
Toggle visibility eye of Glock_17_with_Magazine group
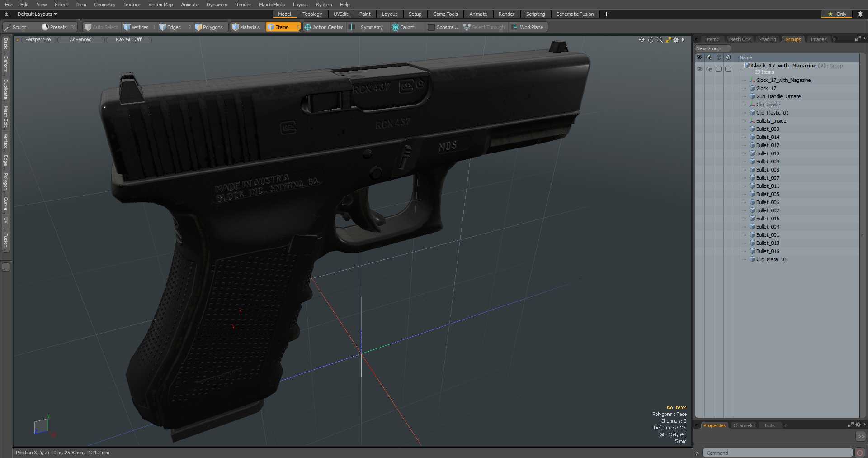699,69
